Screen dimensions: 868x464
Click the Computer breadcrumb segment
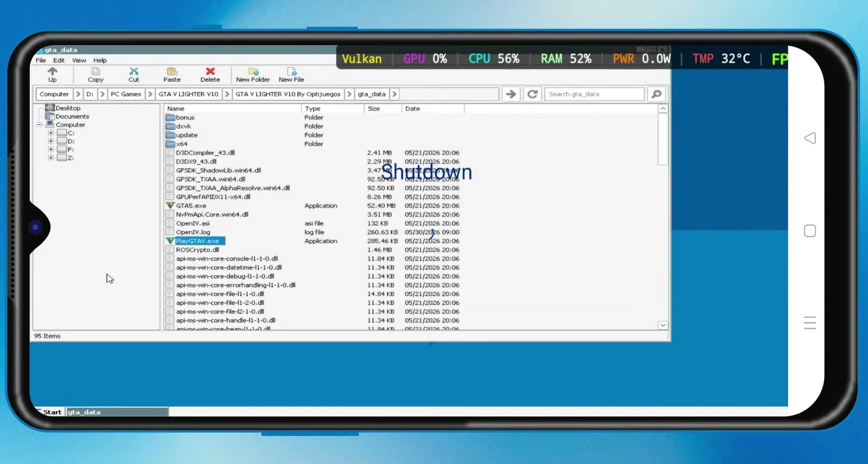pyautogui.click(x=54, y=94)
